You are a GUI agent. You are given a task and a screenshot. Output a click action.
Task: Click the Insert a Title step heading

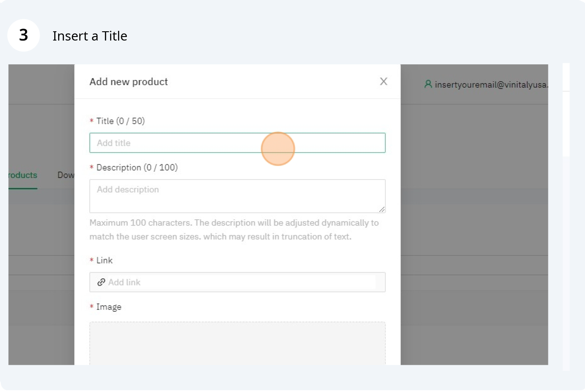(90, 36)
